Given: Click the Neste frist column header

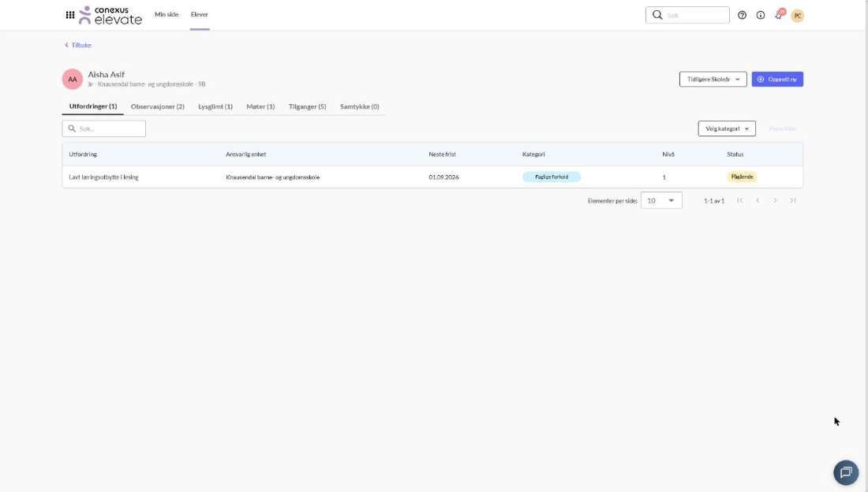Looking at the screenshot, I should pos(443,155).
